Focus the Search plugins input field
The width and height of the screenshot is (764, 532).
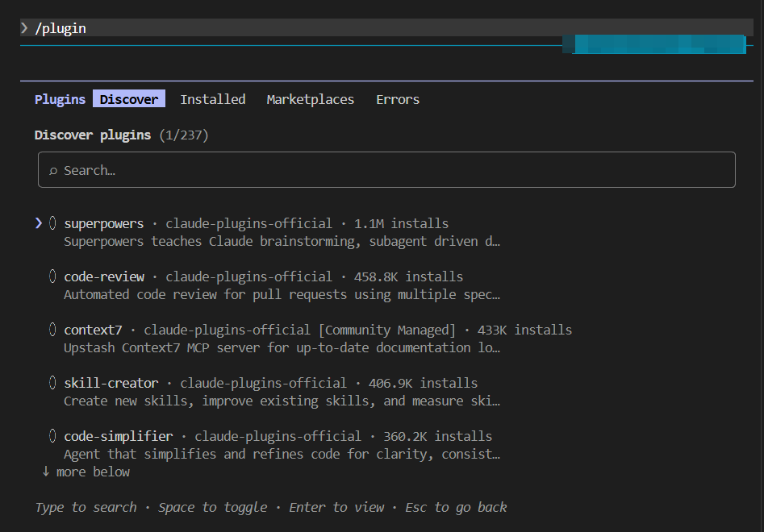click(386, 170)
